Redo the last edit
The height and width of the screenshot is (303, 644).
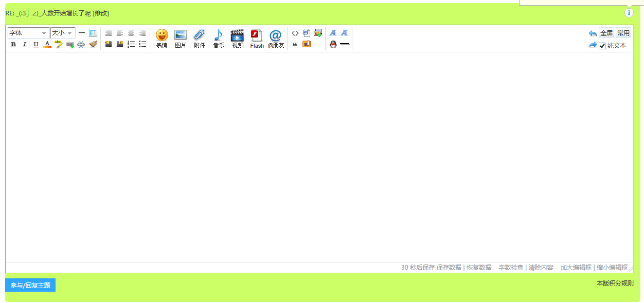[593, 45]
